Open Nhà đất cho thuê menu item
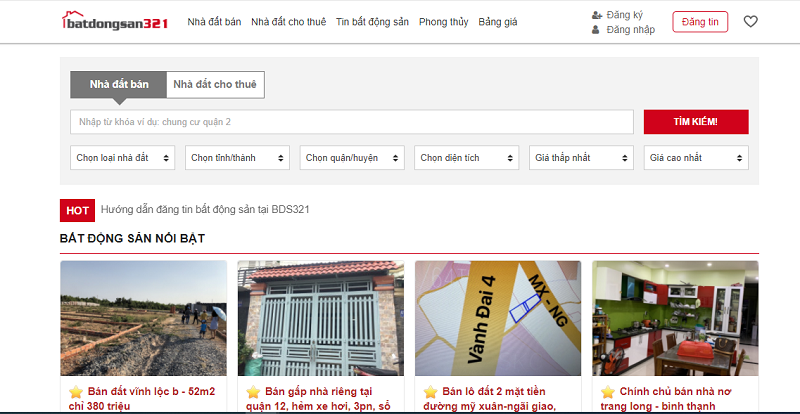Screen dimensions: 800x414 (288, 22)
